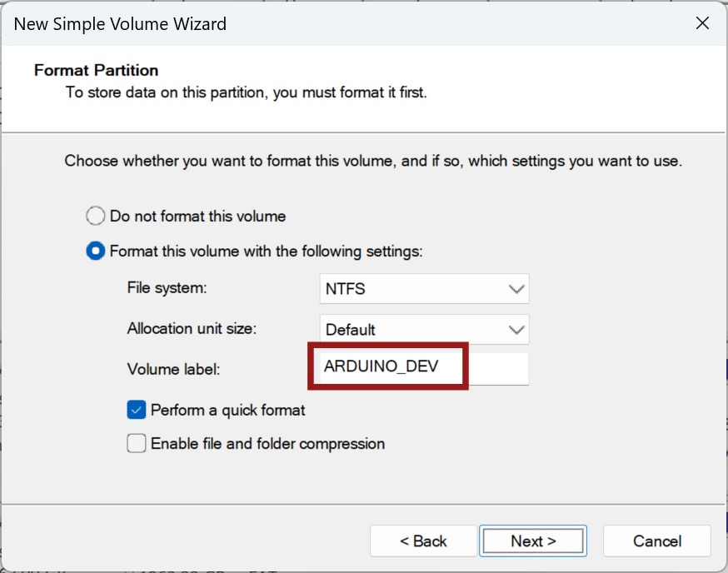728x573 pixels.
Task: Cancel the New Simple Volume Wizard
Action: (x=656, y=541)
